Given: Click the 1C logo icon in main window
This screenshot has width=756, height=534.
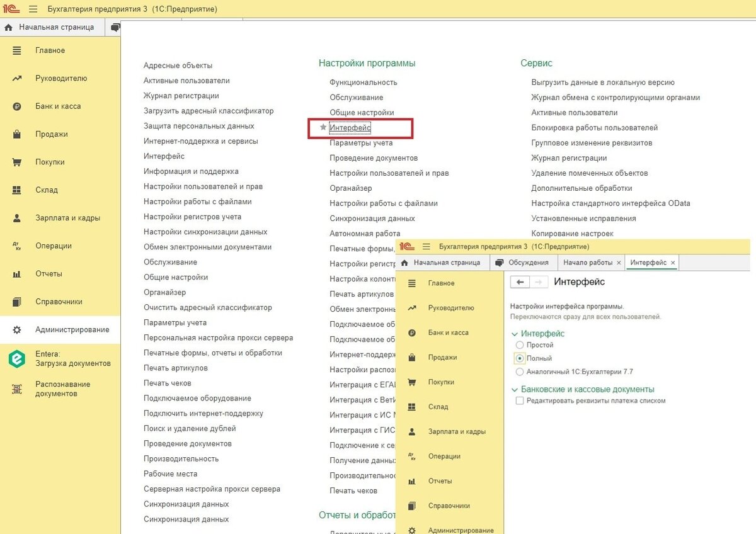Looking at the screenshot, I should [12, 9].
